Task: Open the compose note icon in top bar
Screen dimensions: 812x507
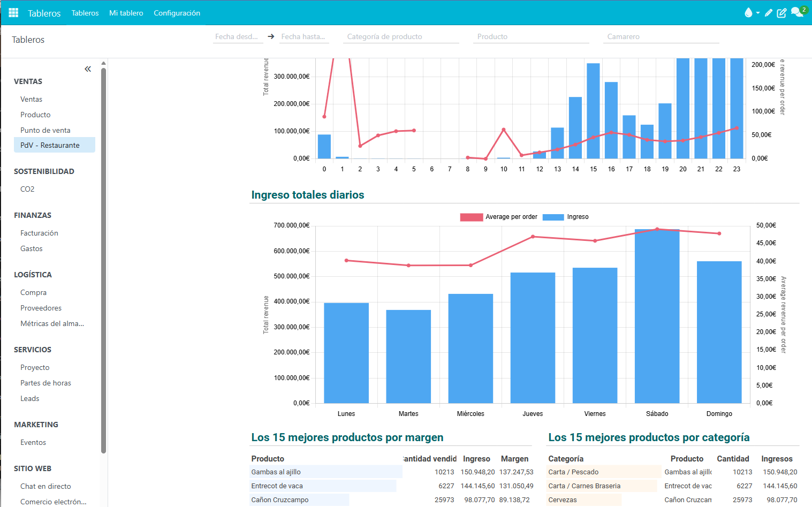Action: click(x=781, y=13)
